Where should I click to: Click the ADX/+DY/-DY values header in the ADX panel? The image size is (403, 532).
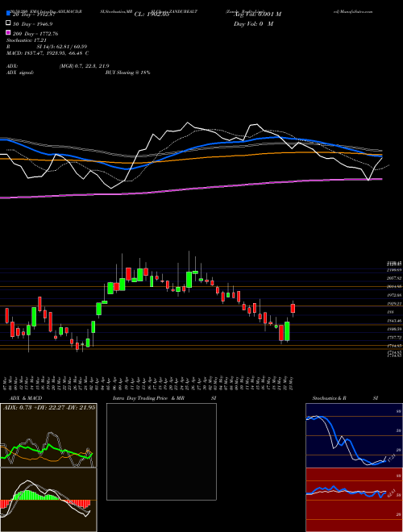49,407
